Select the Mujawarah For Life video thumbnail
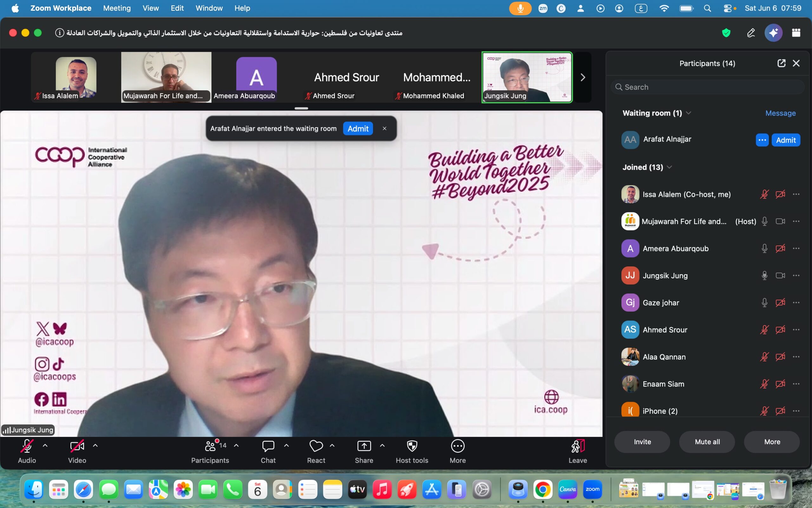The image size is (812, 508). (x=166, y=77)
